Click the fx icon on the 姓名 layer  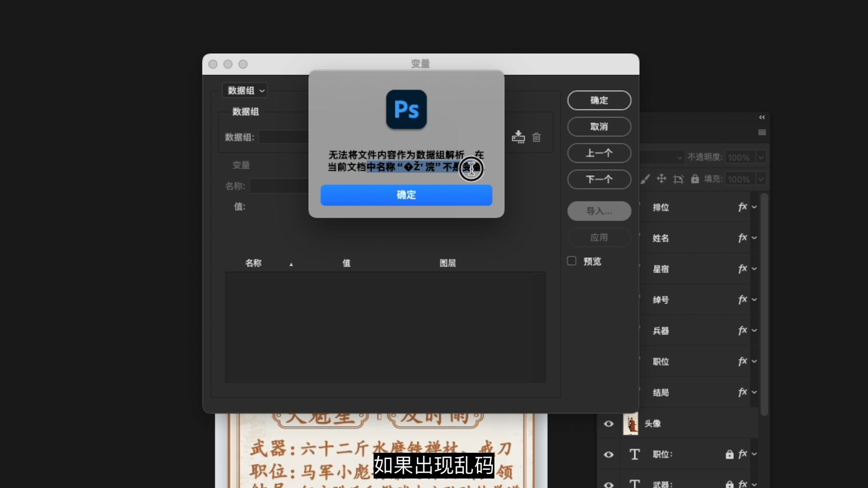point(742,238)
